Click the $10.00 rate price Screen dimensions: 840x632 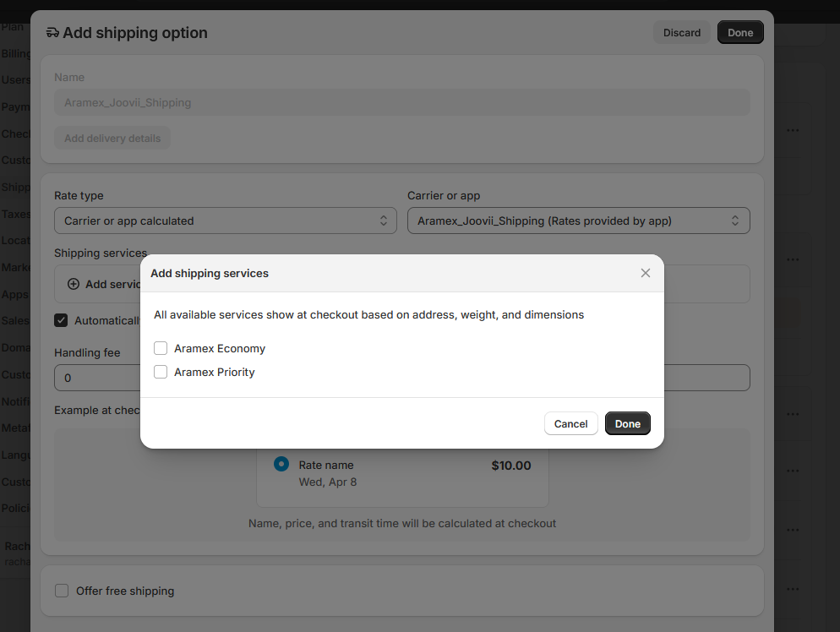pyautogui.click(x=511, y=466)
